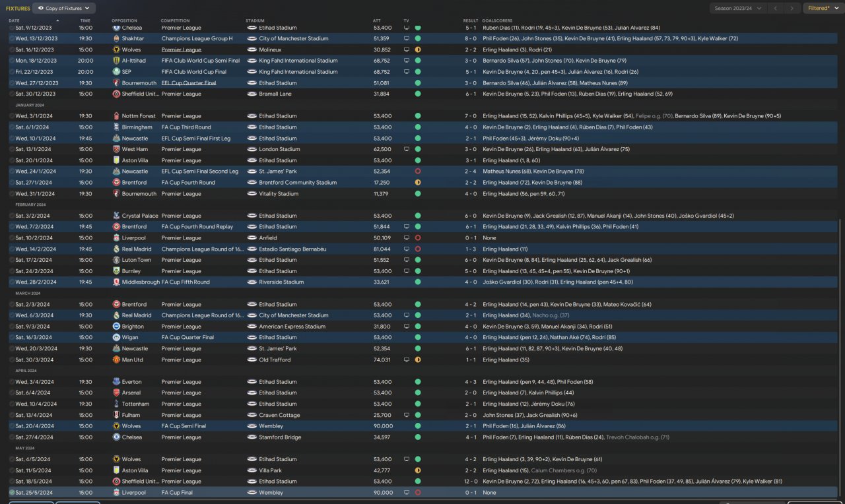Tick the selection circle on the Burnley row
Screen dimensions: 845x504
(x=12, y=271)
